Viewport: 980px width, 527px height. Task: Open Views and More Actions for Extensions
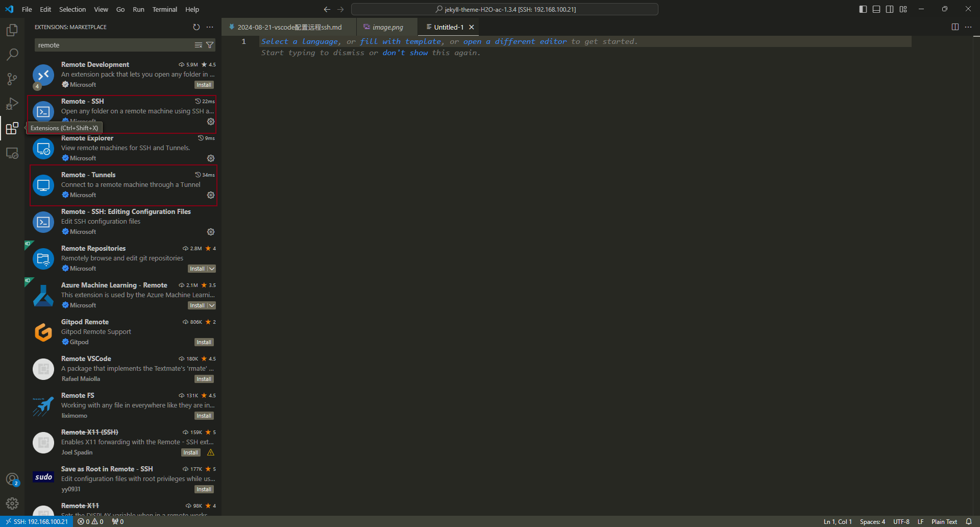pos(210,27)
